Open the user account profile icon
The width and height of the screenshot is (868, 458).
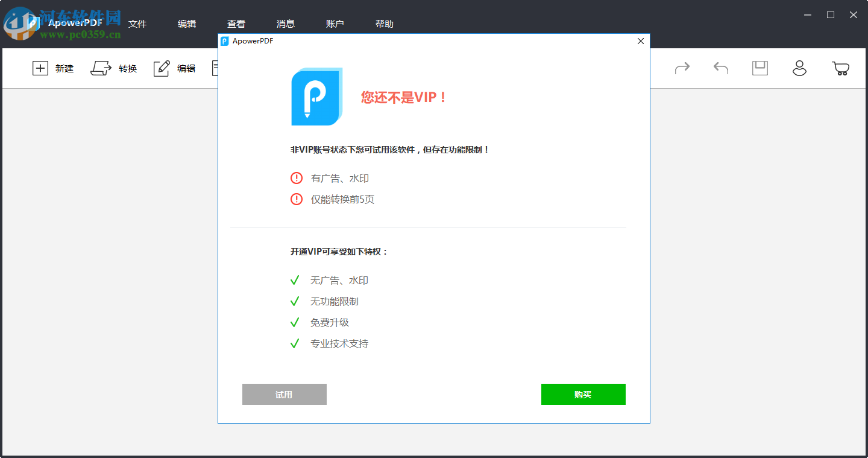(799, 68)
